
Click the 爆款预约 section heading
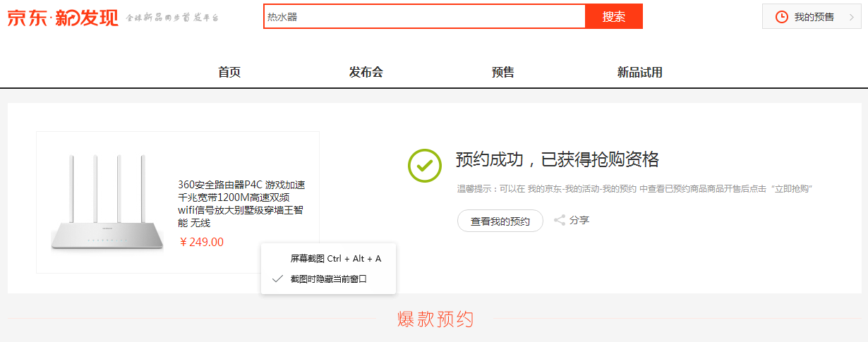[435, 319]
